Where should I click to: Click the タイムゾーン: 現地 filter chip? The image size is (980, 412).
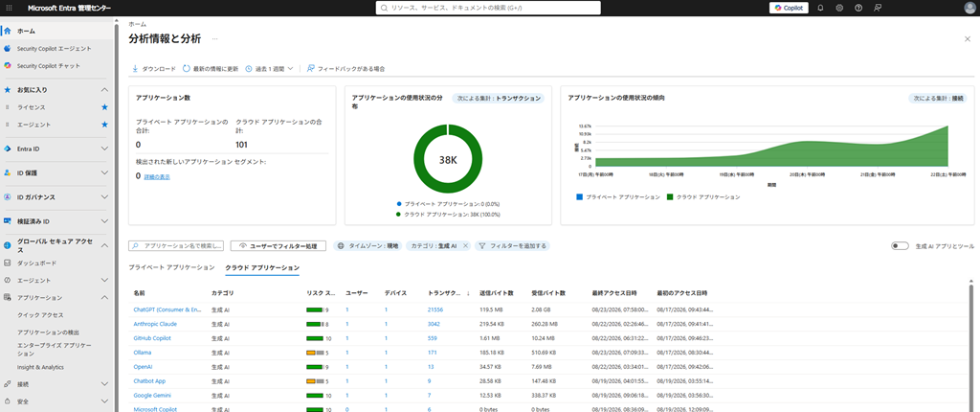(x=367, y=246)
